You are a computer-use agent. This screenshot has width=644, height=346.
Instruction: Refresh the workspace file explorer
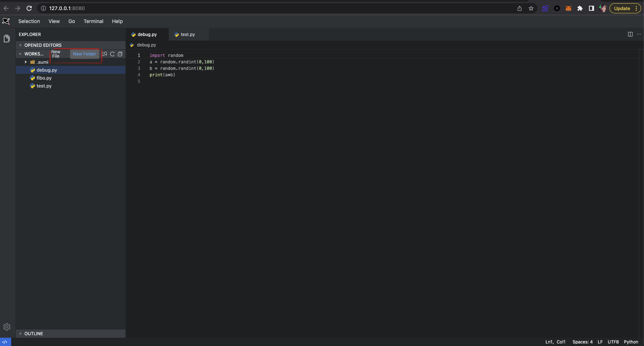tap(112, 54)
